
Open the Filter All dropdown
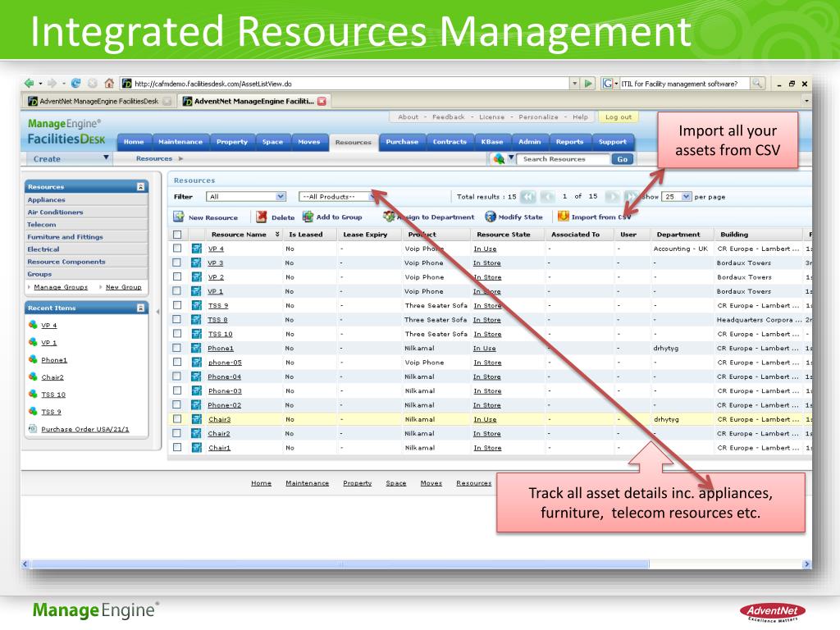246,197
